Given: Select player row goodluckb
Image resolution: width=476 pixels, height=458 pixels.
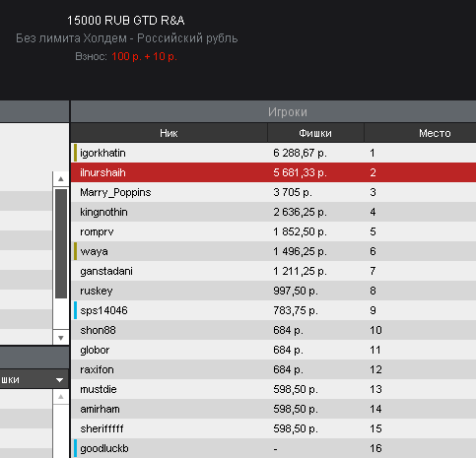Looking at the screenshot, I should pos(273,448).
